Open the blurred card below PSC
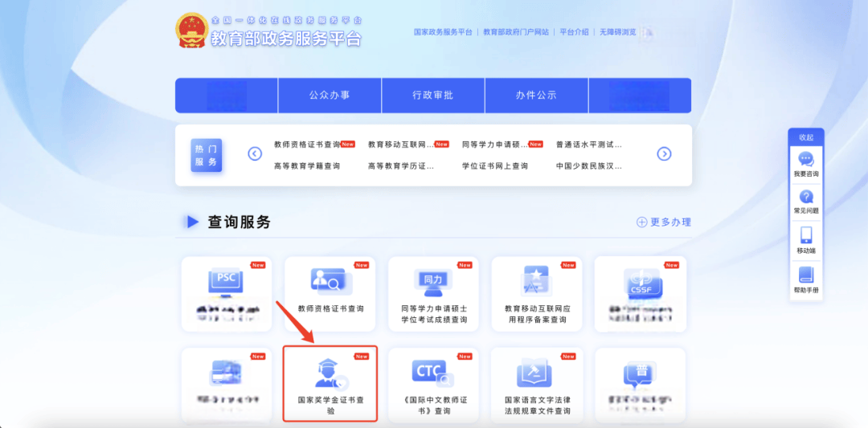The image size is (868, 428). point(227,384)
